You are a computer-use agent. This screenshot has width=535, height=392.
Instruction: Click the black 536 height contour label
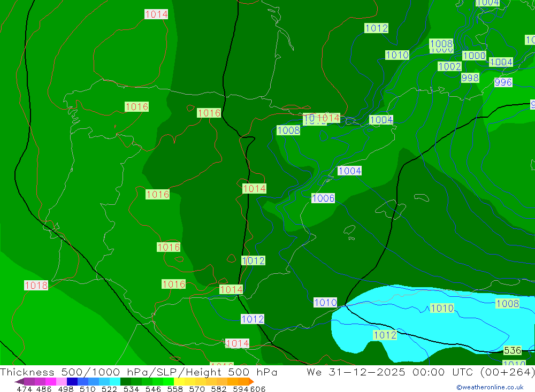point(512,350)
